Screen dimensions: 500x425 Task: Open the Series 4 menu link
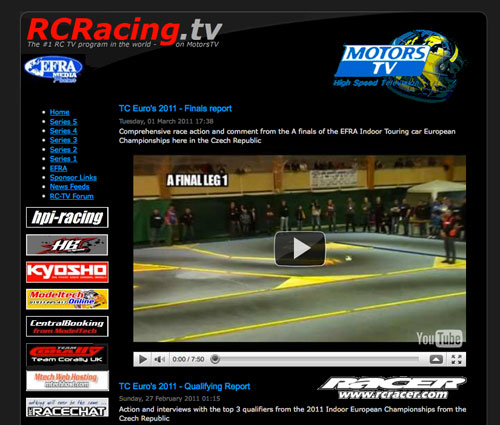point(63,131)
